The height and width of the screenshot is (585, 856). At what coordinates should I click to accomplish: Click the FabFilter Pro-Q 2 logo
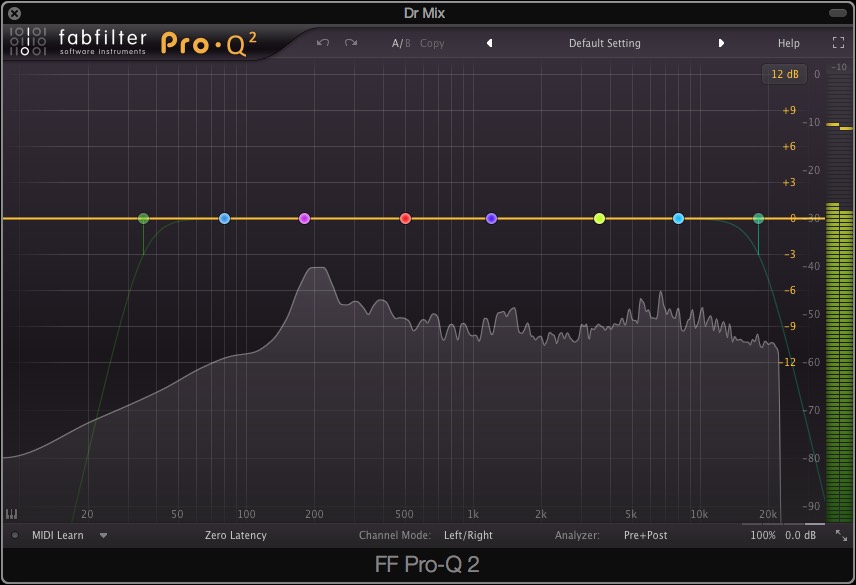coord(133,43)
